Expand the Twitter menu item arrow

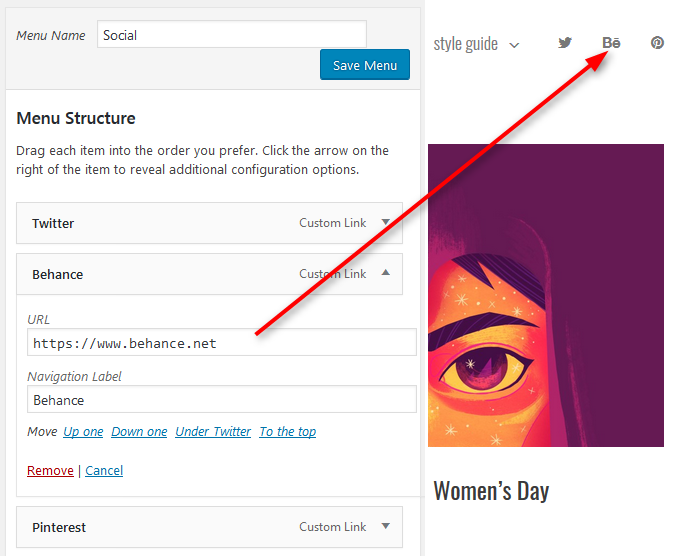coord(386,222)
